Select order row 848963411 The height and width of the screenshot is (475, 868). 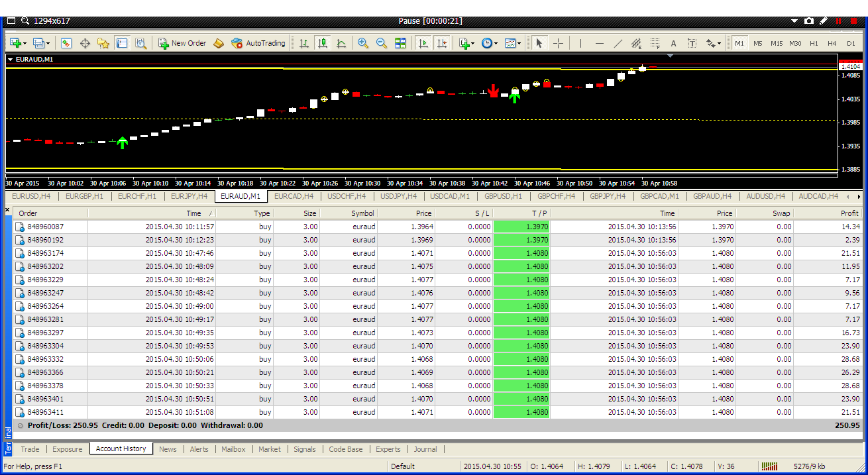coord(438,412)
